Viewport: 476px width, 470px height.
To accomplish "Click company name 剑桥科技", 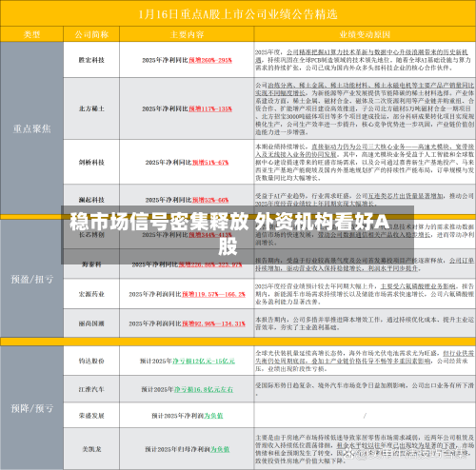I will [x=91, y=163].
